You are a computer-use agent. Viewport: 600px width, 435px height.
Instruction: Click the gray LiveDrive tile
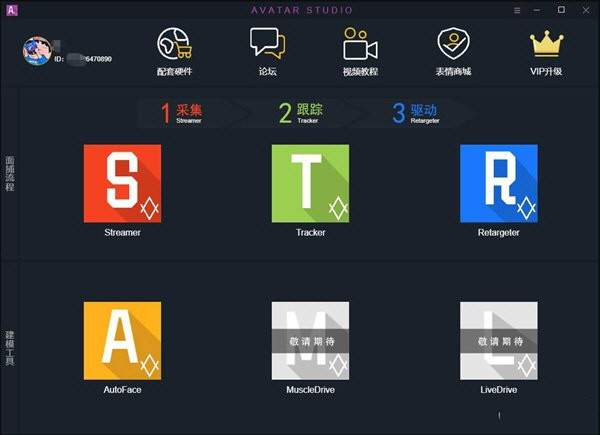(498, 340)
